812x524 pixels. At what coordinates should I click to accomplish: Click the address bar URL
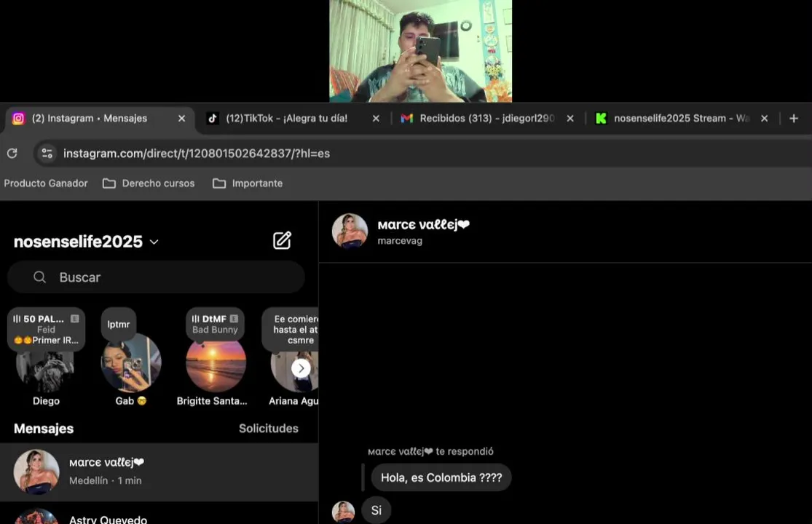click(x=197, y=154)
